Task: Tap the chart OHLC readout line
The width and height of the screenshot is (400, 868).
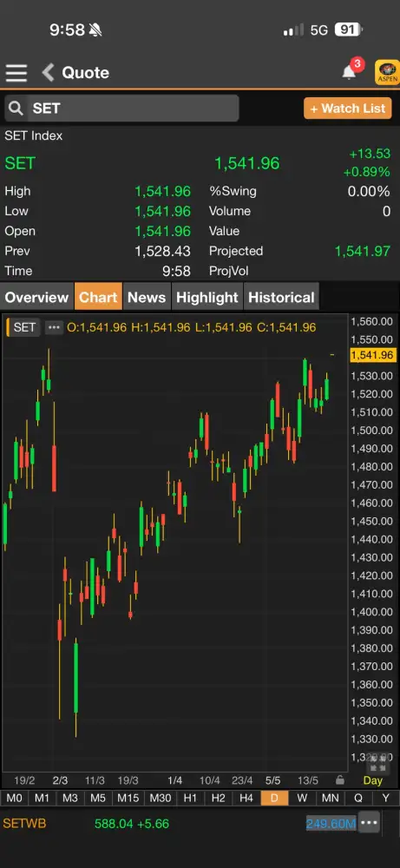Action: pyautogui.click(x=192, y=327)
